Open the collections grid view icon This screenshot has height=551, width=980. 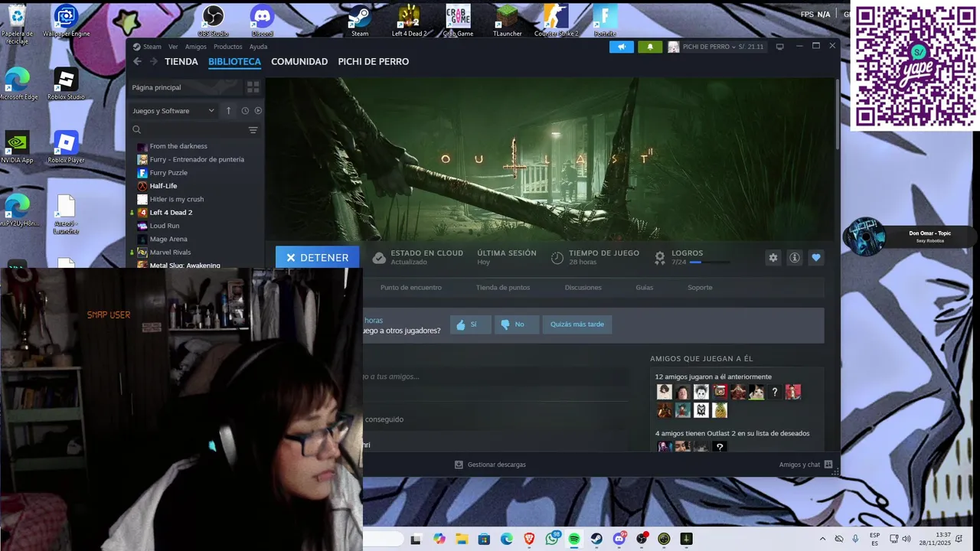(x=253, y=87)
